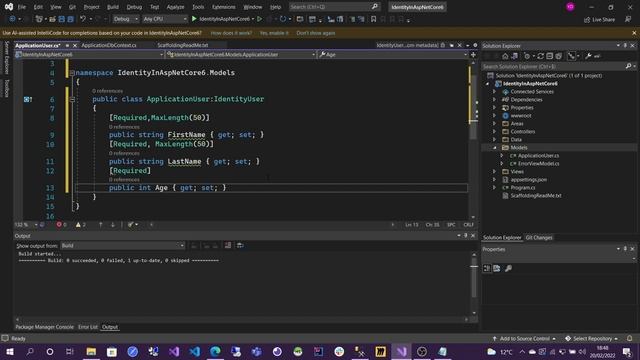This screenshot has width=640, height=360.
Task: Open the Show output from Build dropdown
Action: [122, 245]
